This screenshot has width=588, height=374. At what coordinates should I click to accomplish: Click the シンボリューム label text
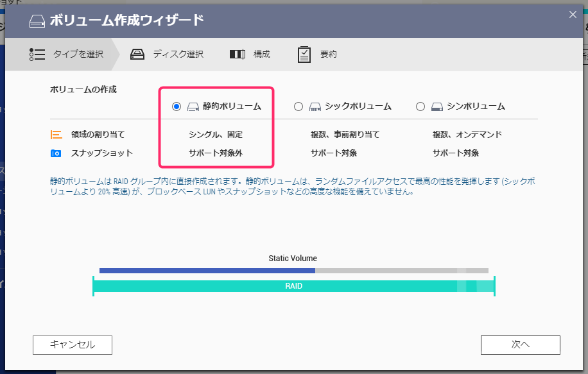(476, 106)
